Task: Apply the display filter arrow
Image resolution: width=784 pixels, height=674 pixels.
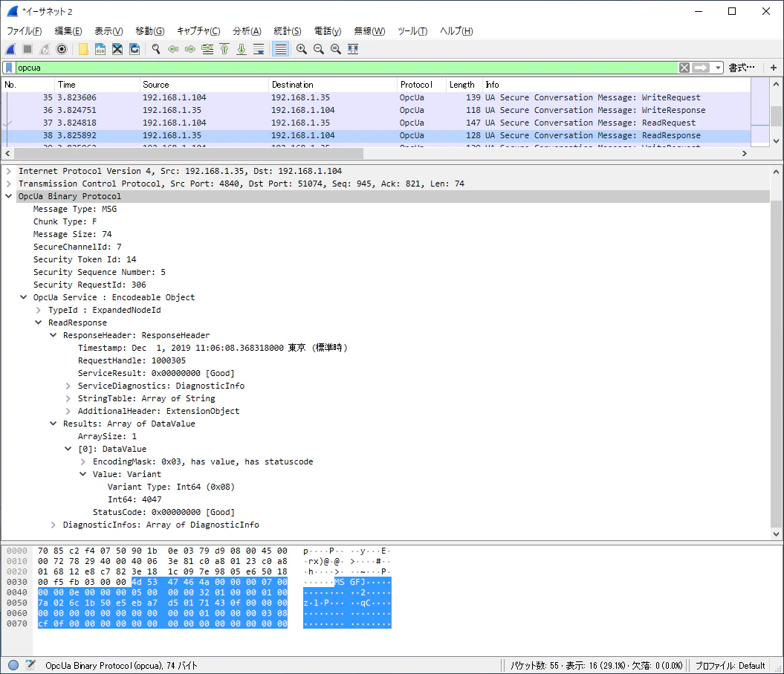Action: pos(701,68)
